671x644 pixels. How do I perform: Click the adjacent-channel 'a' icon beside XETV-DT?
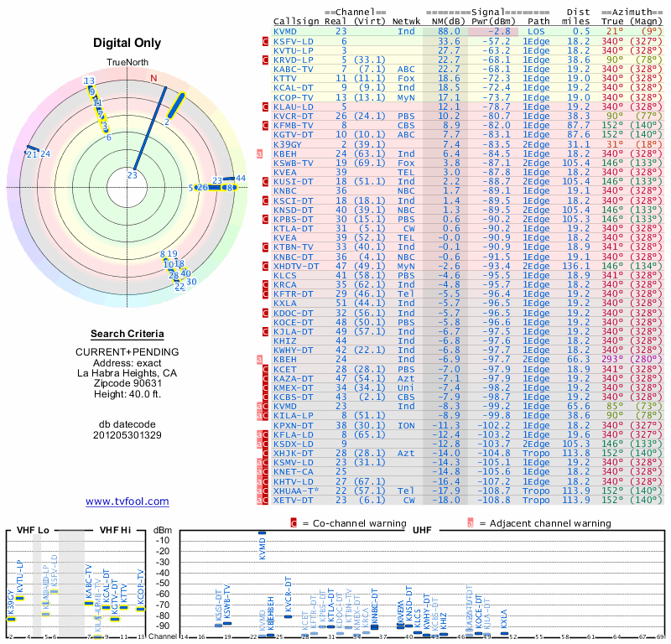pos(259,500)
